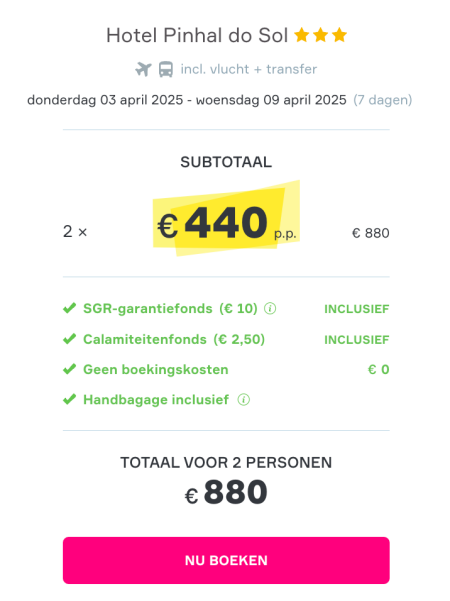
Task: Click the Geen boekingskosten label
Action: coord(156,369)
